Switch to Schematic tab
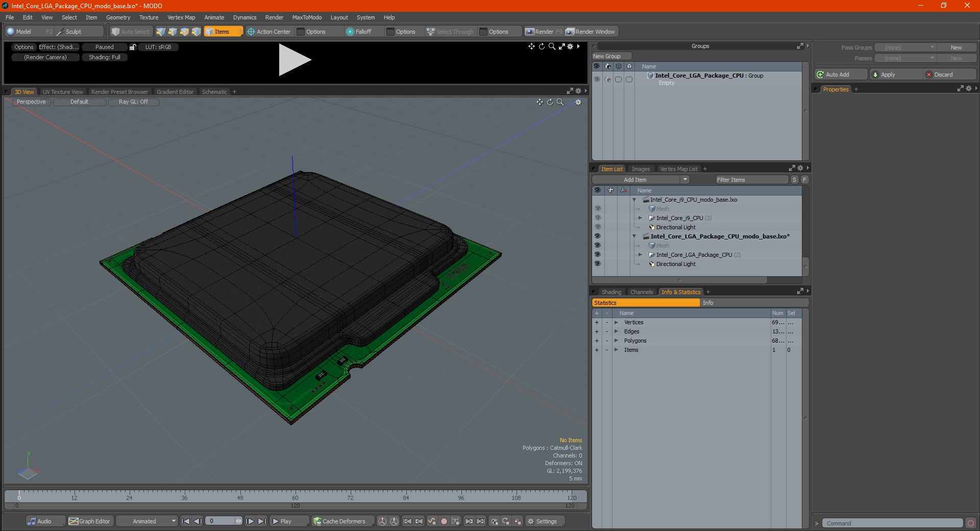The width and height of the screenshot is (980, 531). 214,92
